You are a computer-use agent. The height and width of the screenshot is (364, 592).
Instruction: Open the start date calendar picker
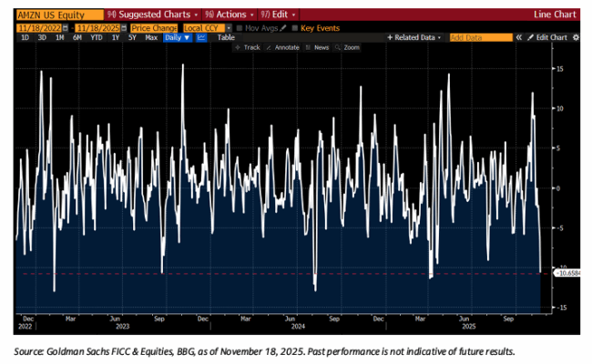tap(66, 28)
